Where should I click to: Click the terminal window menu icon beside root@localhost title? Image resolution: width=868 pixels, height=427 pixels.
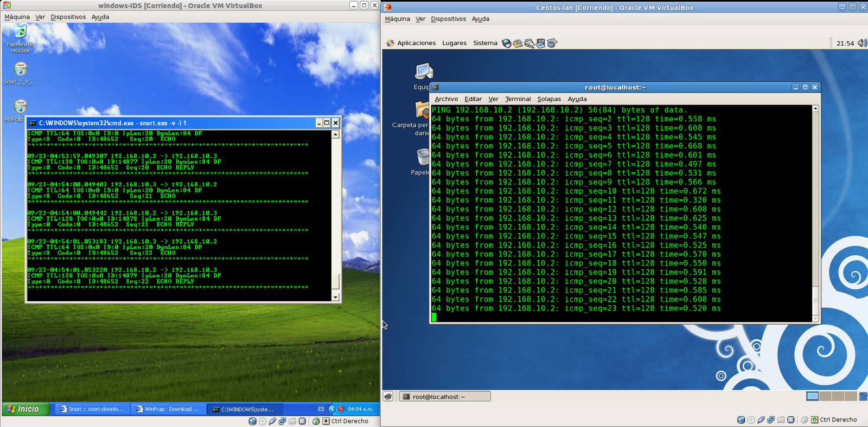pyautogui.click(x=435, y=87)
